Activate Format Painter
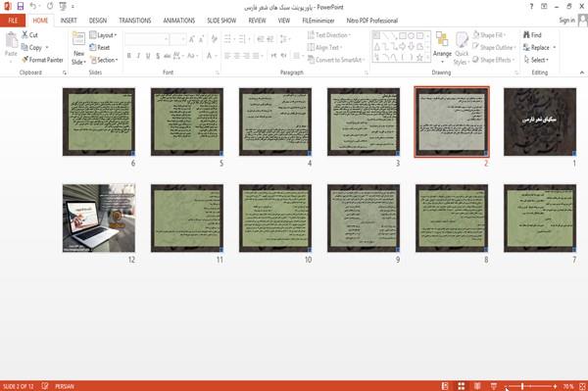588x391 pixels. pyautogui.click(x=42, y=60)
